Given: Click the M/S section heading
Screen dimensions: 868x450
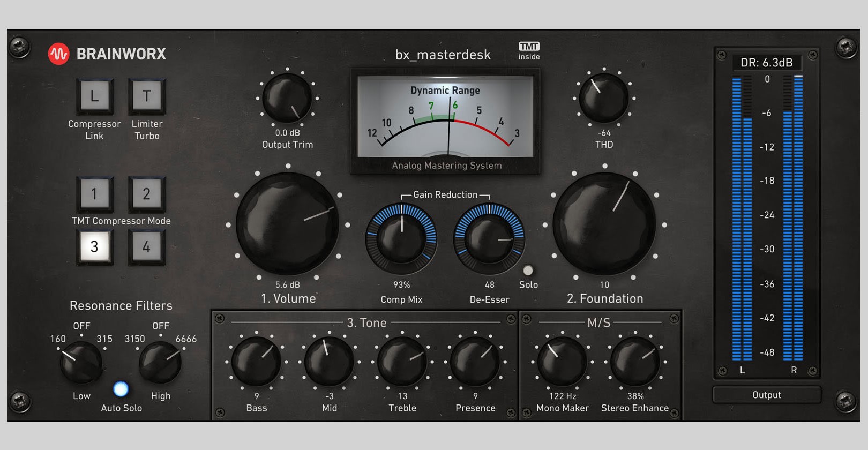Looking at the screenshot, I should click(x=599, y=323).
